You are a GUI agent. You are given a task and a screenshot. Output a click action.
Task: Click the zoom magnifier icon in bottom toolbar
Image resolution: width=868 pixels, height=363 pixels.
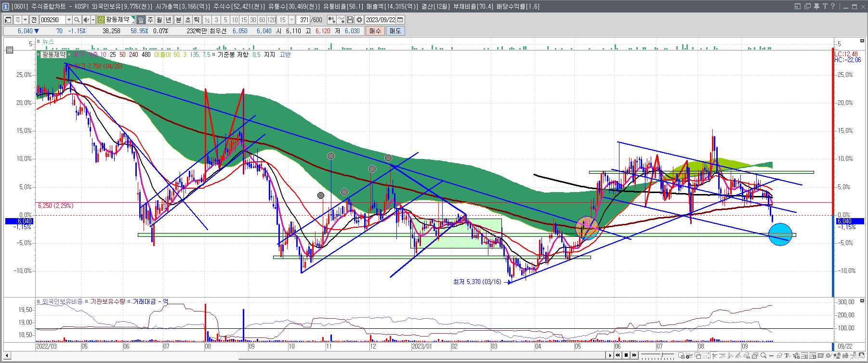763,356
